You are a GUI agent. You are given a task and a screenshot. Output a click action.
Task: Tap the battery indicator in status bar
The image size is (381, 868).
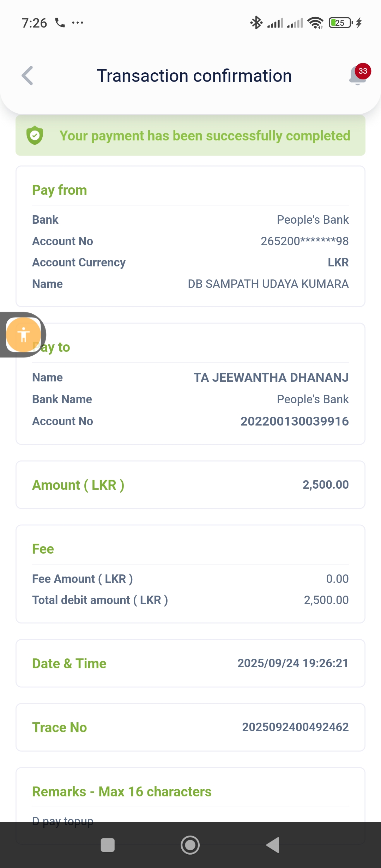click(340, 23)
